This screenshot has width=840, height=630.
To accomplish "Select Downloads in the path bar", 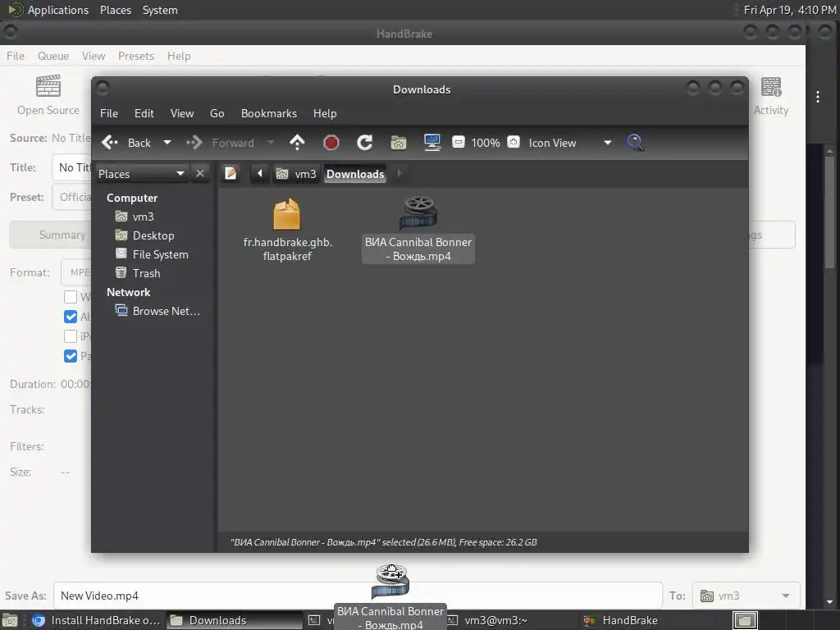I will pos(355,174).
